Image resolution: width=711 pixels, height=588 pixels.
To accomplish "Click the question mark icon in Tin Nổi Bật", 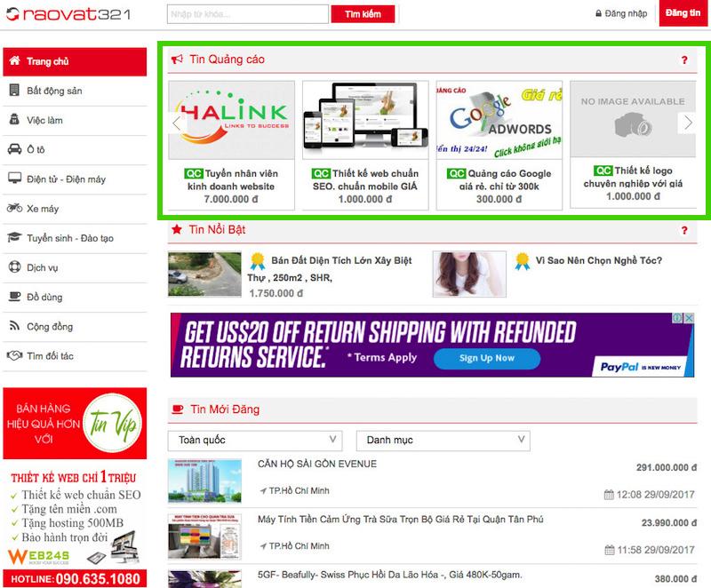I will point(684,231).
